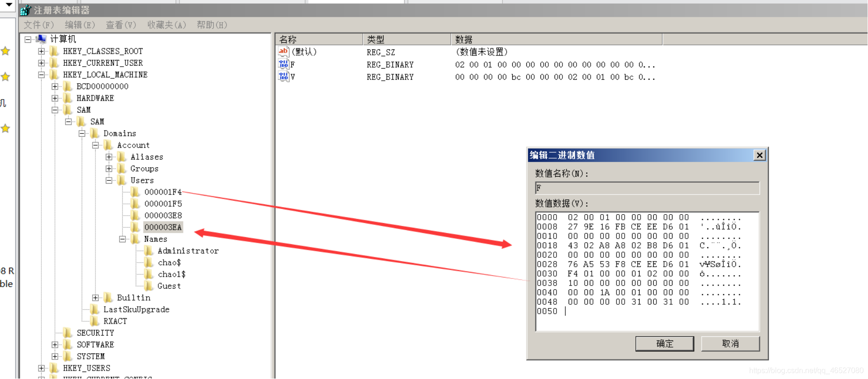
Task: Click the data of value V
Action: [x=555, y=77]
